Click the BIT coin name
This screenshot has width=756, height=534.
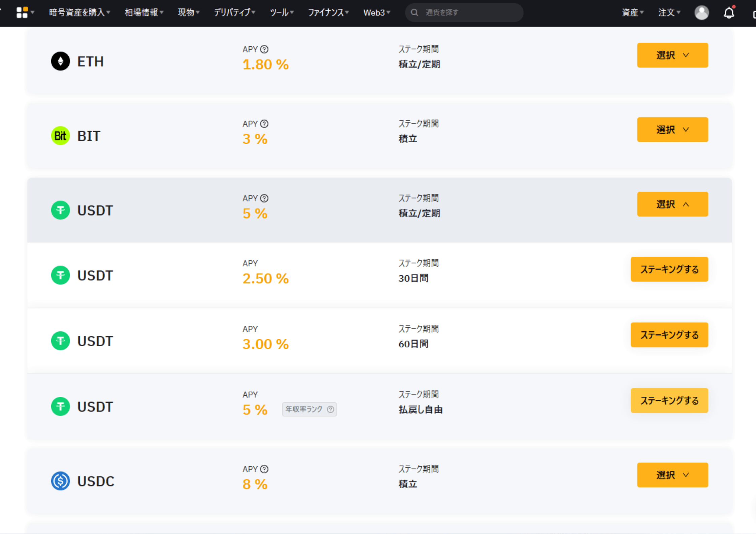[x=89, y=136]
